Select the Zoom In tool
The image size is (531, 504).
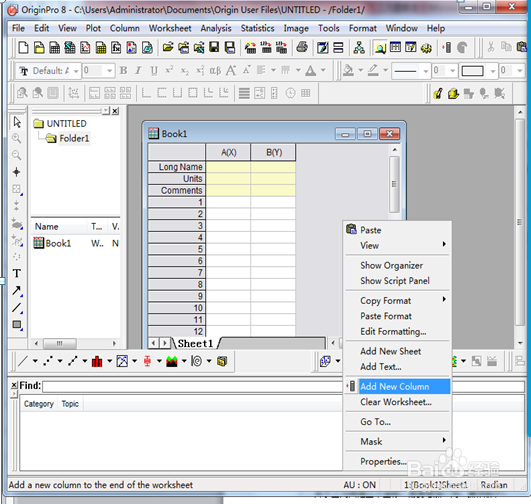click(17, 139)
